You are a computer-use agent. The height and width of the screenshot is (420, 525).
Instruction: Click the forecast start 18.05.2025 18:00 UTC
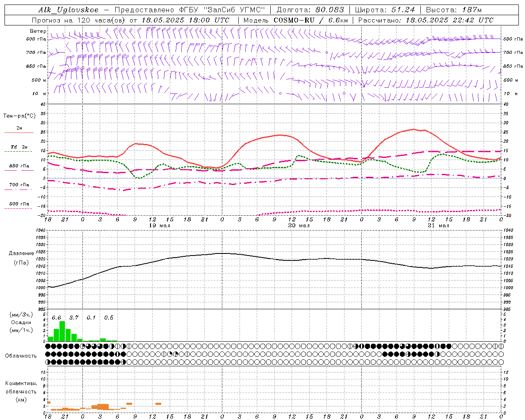[185, 20]
